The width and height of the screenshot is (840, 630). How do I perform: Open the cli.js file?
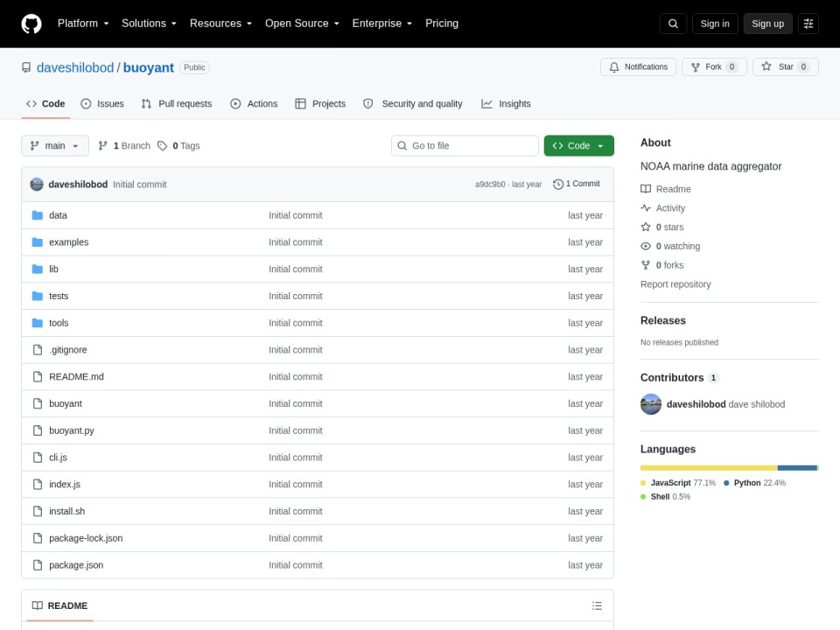[58, 458]
